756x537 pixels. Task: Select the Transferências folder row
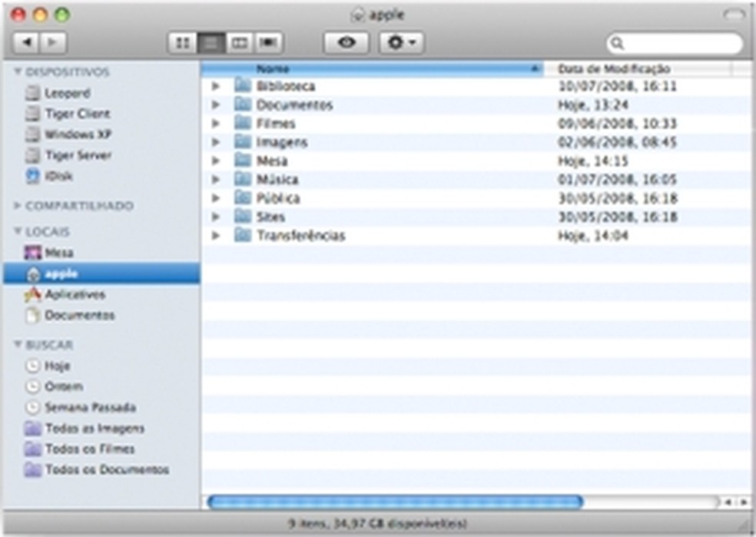476,235
